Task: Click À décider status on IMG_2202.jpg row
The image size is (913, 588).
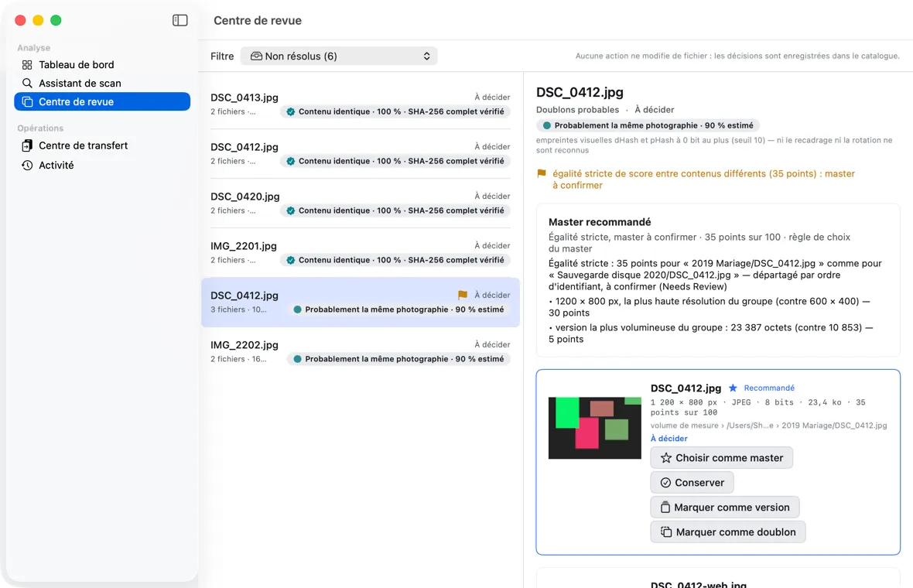Action: [492, 344]
